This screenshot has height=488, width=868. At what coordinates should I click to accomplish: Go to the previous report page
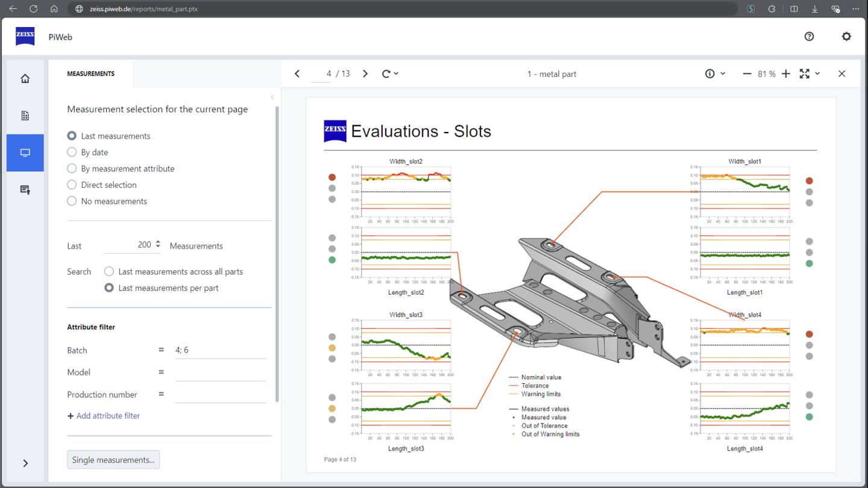click(297, 73)
